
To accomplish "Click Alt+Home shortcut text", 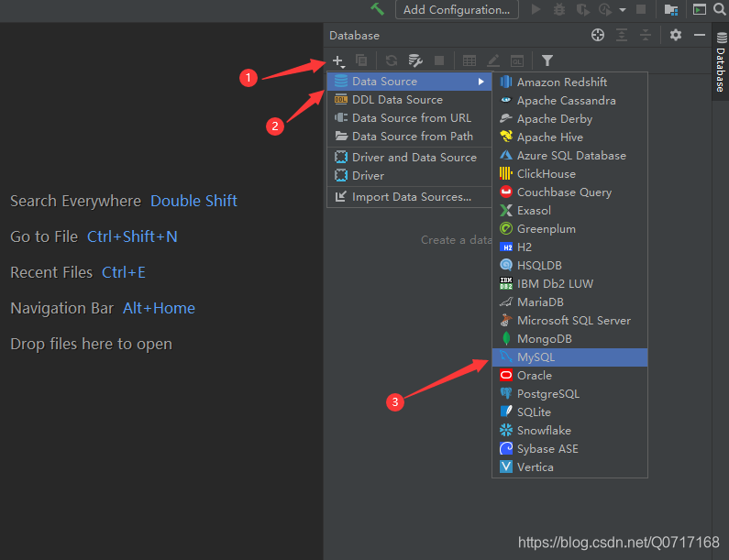I will 159,308.
